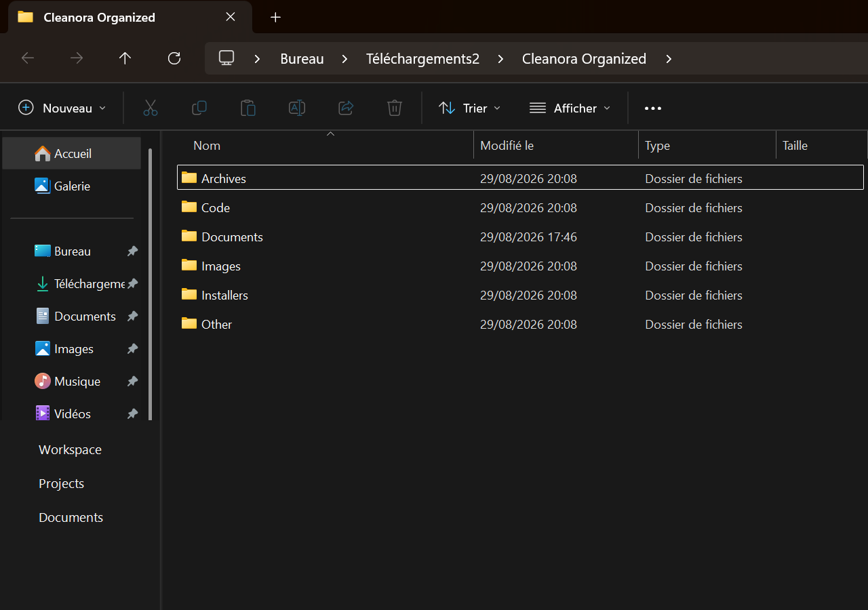Viewport: 868px width, 610px height.
Task: Click the Forward navigation arrow
Action: 77,58
